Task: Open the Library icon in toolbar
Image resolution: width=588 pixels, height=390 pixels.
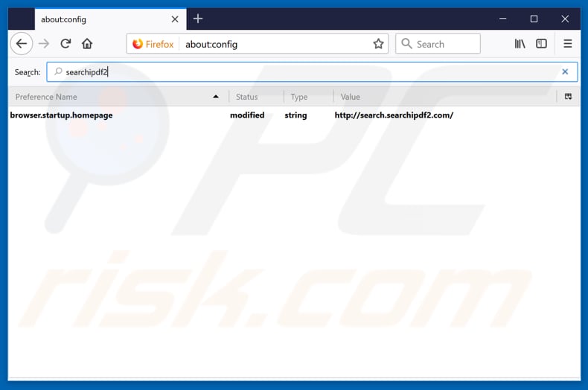Action: (520, 44)
